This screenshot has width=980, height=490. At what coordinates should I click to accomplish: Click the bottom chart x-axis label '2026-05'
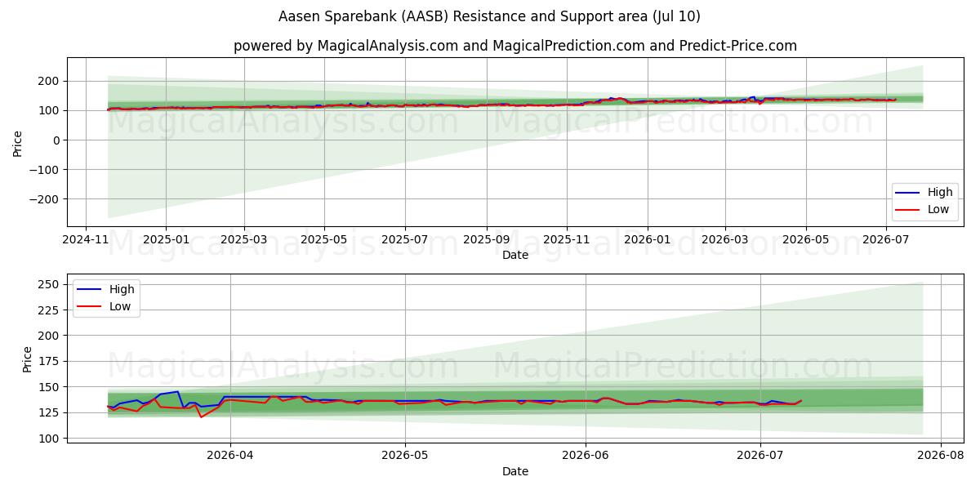click(405, 457)
